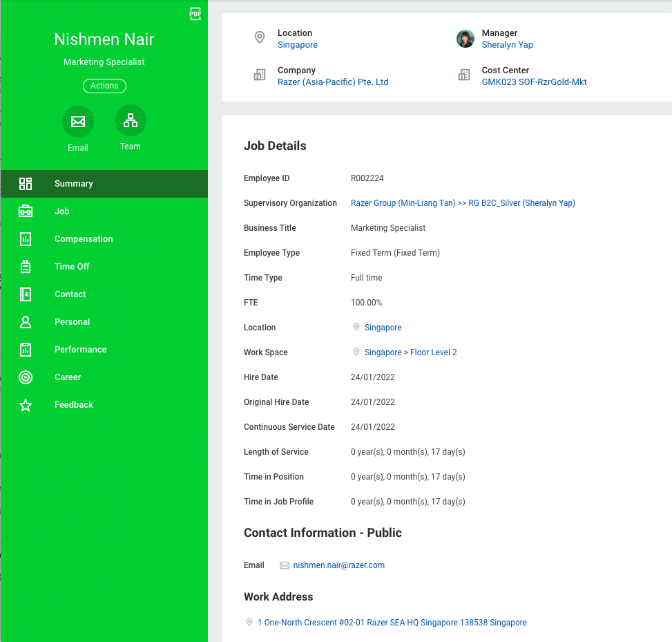Open the Team org chart icon
Viewport: 672px width, 642px height.
(x=131, y=120)
